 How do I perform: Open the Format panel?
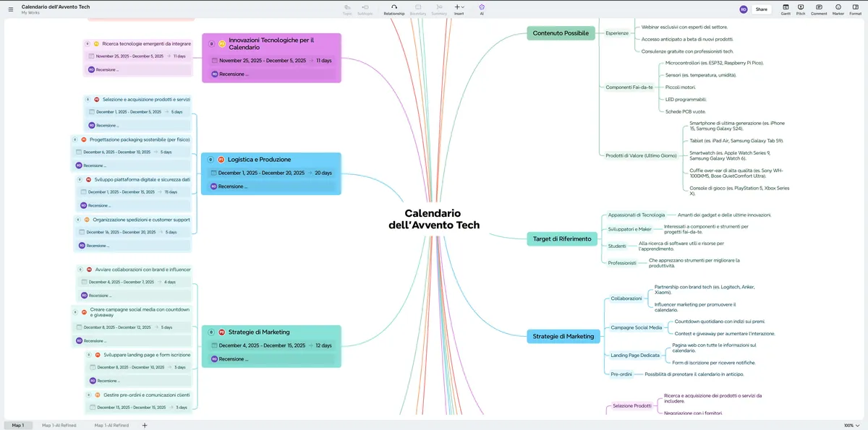click(856, 9)
